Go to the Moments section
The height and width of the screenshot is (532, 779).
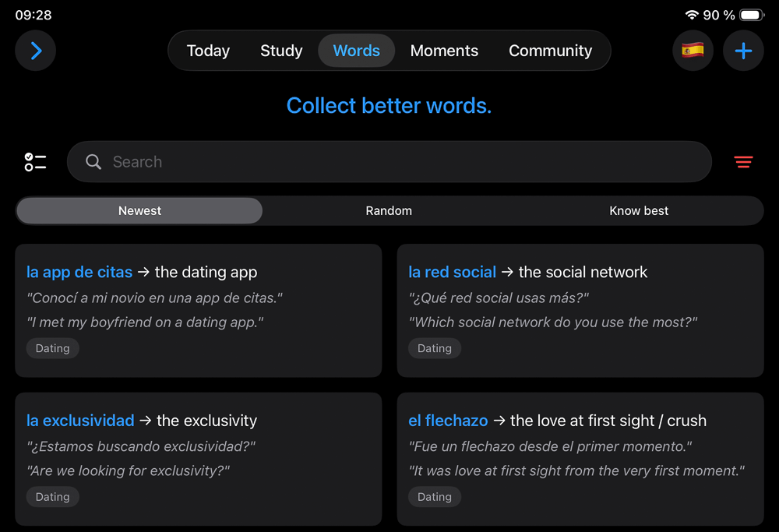coord(444,51)
